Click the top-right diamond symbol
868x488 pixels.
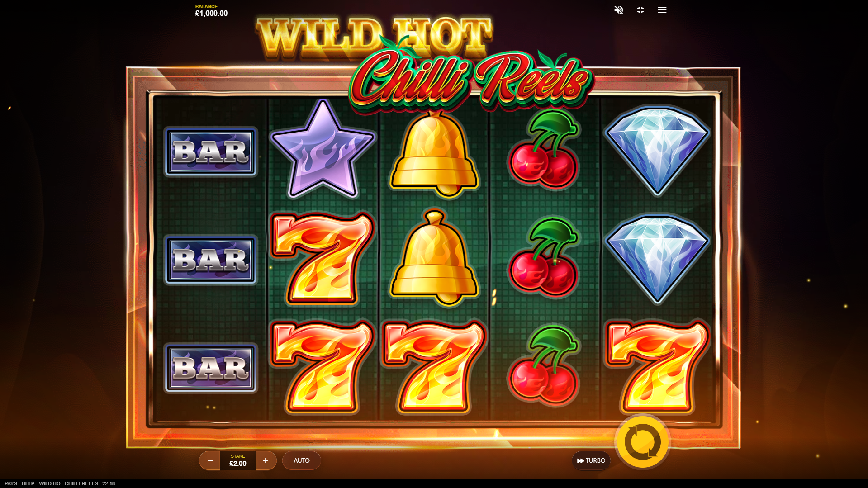[x=657, y=150]
